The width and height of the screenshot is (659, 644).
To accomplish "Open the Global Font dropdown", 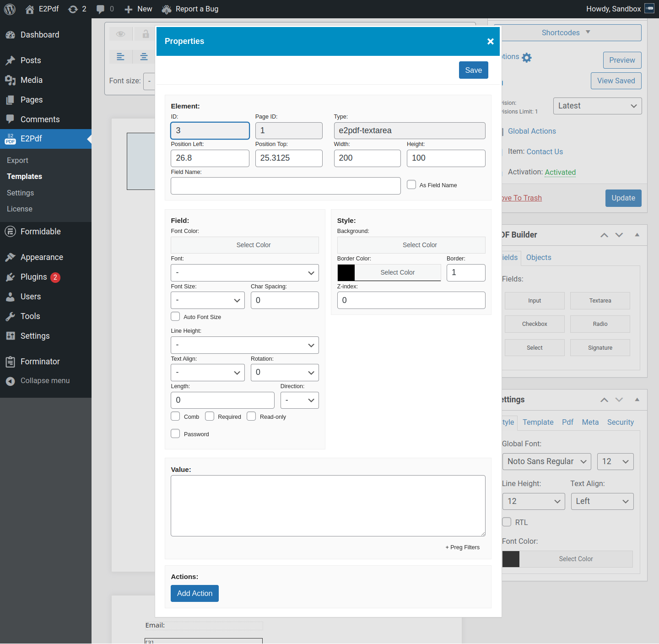I will 546,461.
